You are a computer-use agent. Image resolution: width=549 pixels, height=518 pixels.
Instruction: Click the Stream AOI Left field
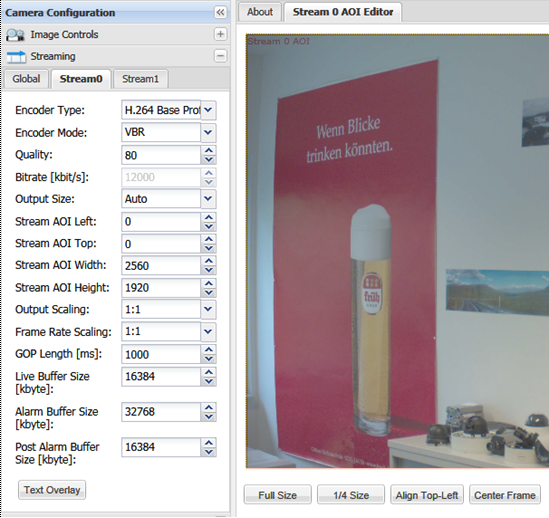[x=161, y=221]
